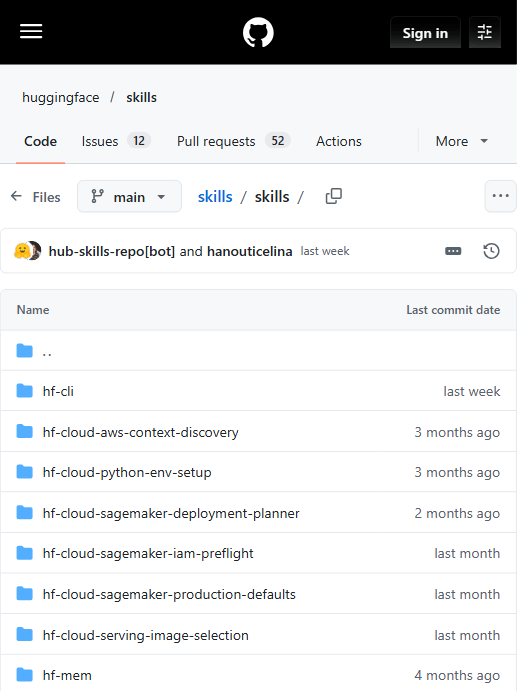This screenshot has width=517, height=691.
Task: Open the hf-cloud-sagemaker-production-defaults folder
Action: point(169,594)
